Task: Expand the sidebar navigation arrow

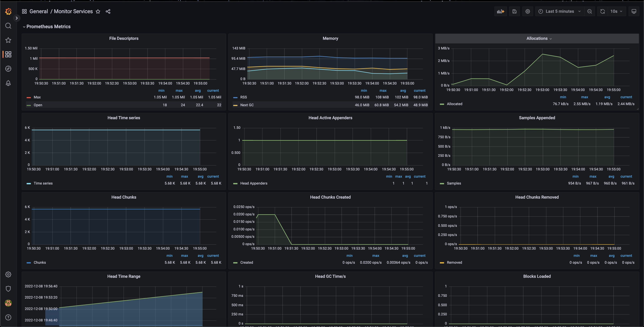Action: click(x=17, y=18)
